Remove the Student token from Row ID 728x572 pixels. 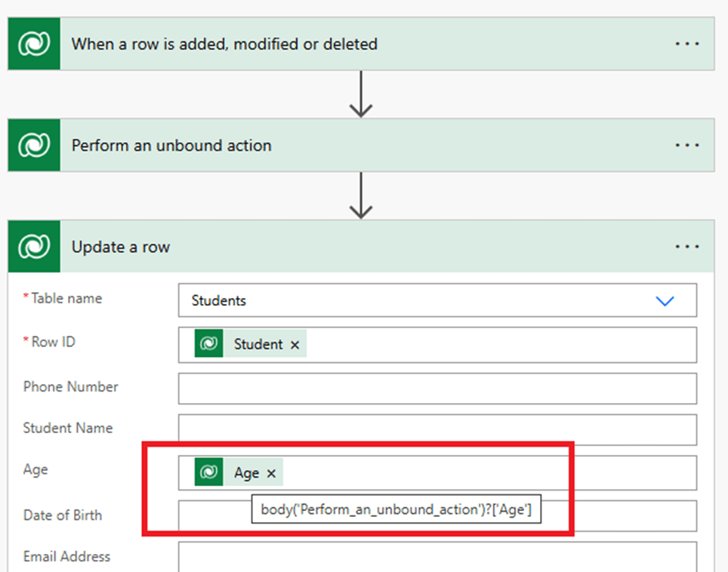(x=295, y=345)
